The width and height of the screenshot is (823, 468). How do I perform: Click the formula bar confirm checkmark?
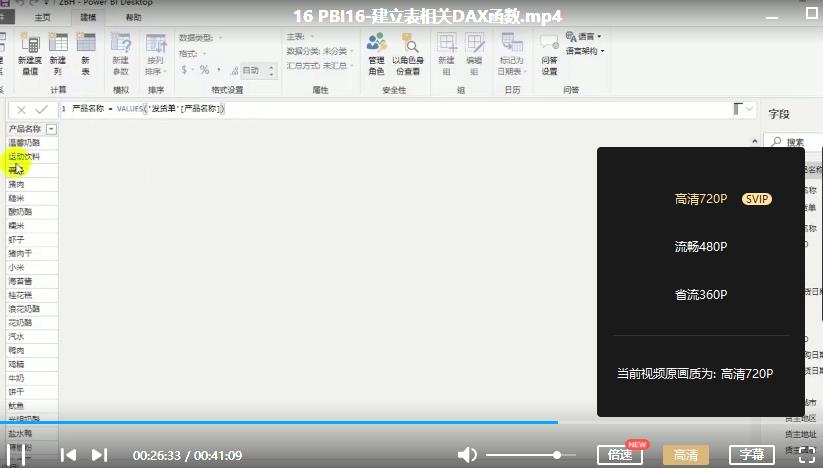click(x=41, y=109)
